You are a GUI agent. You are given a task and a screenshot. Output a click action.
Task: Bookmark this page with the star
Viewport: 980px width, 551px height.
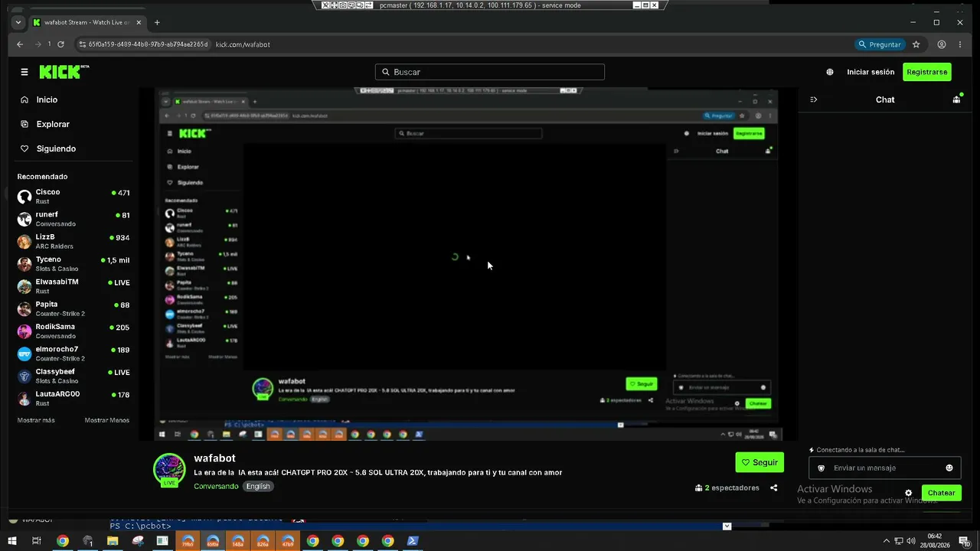click(x=916, y=44)
